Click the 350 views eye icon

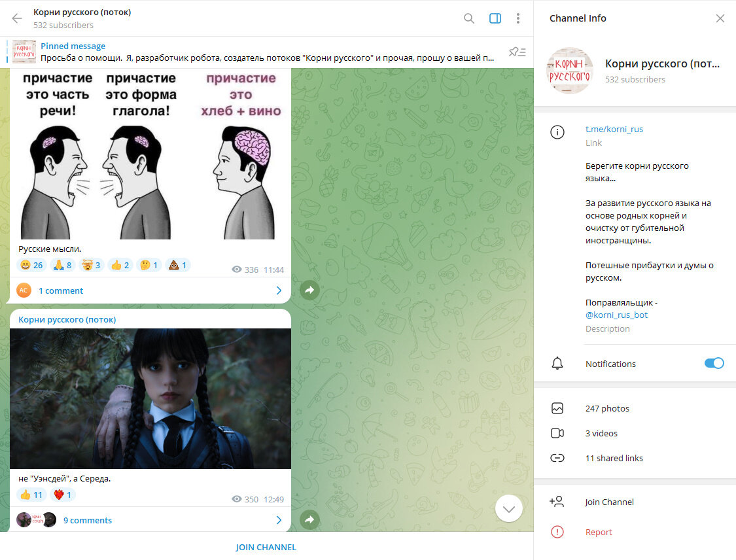pos(237,499)
